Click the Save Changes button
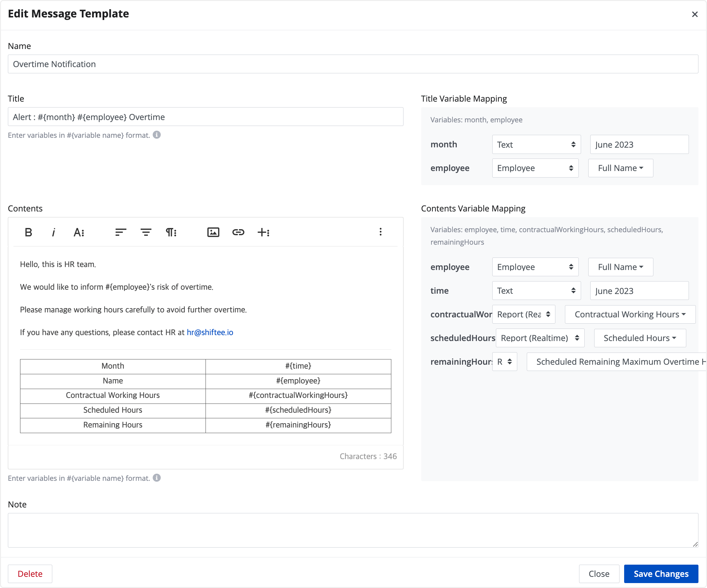This screenshot has width=707, height=588. [661, 574]
